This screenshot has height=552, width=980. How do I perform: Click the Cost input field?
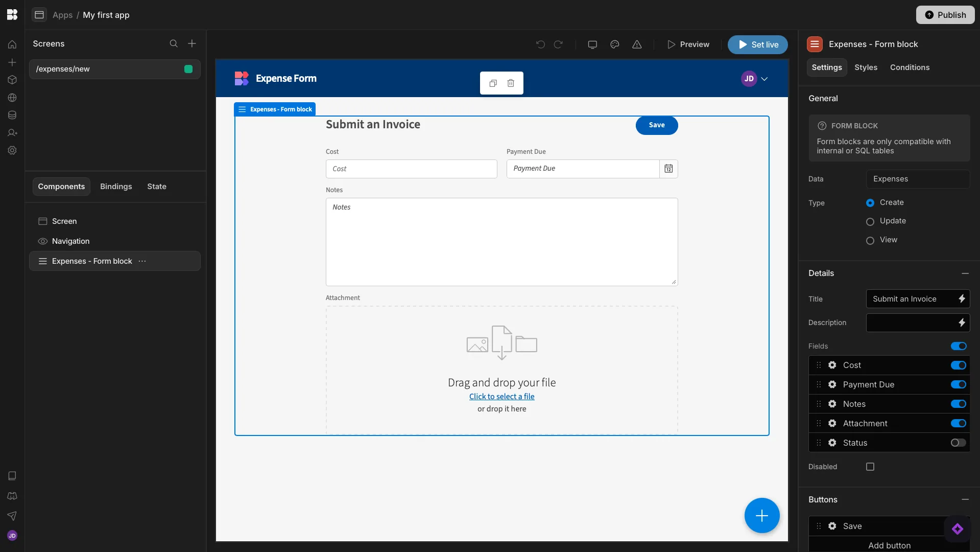(411, 169)
